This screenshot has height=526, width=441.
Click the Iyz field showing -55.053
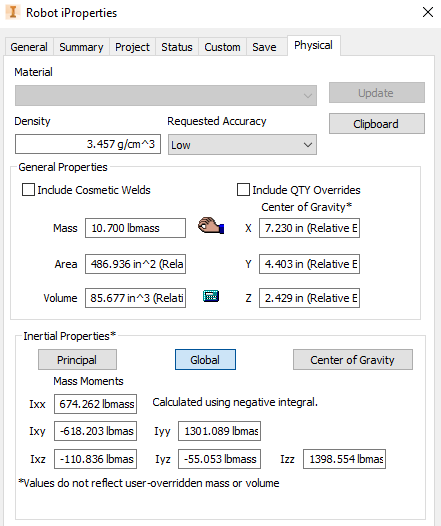[x=219, y=459]
